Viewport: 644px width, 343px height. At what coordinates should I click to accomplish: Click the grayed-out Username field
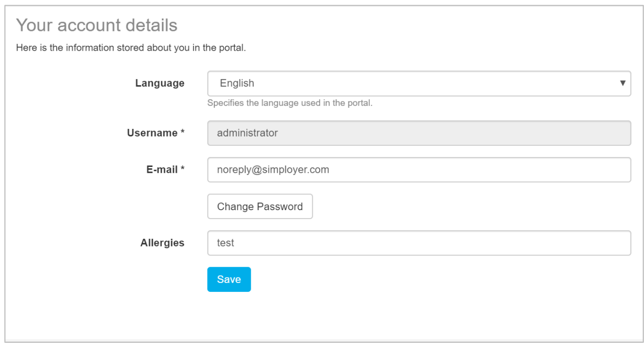pos(419,133)
